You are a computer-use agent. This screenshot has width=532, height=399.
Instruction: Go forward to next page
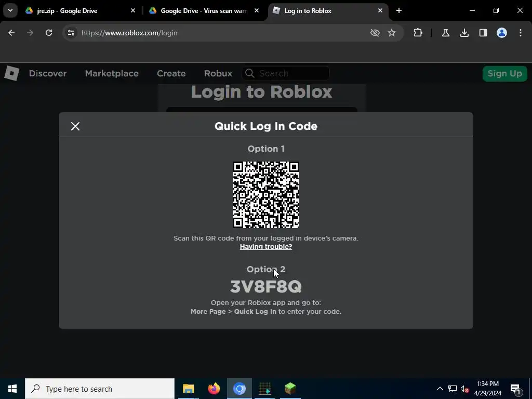30,33
